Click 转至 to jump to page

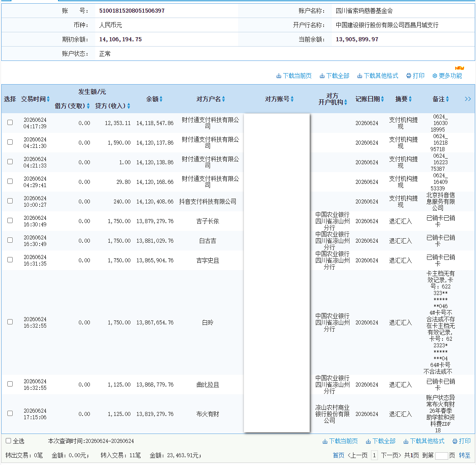click(465, 455)
